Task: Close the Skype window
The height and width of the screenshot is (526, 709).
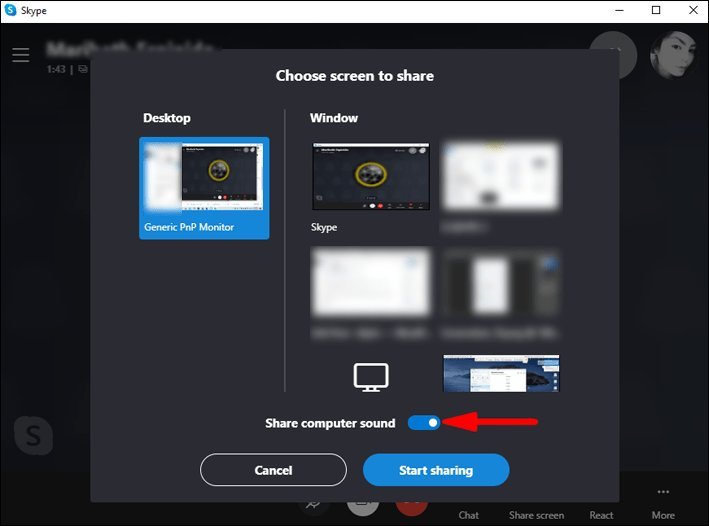Action: pos(693,10)
